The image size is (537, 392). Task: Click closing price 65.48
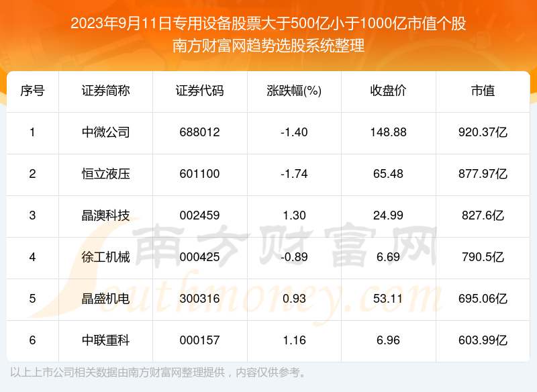(389, 174)
